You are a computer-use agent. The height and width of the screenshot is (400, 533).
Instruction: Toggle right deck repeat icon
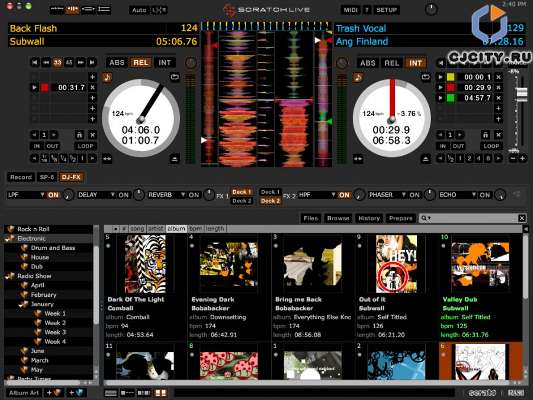tap(426, 77)
